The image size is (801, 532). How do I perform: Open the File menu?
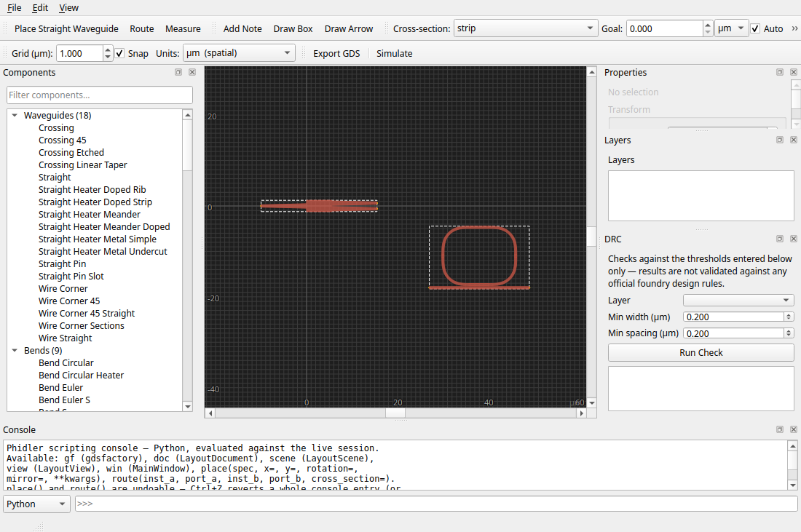pyautogui.click(x=15, y=8)
